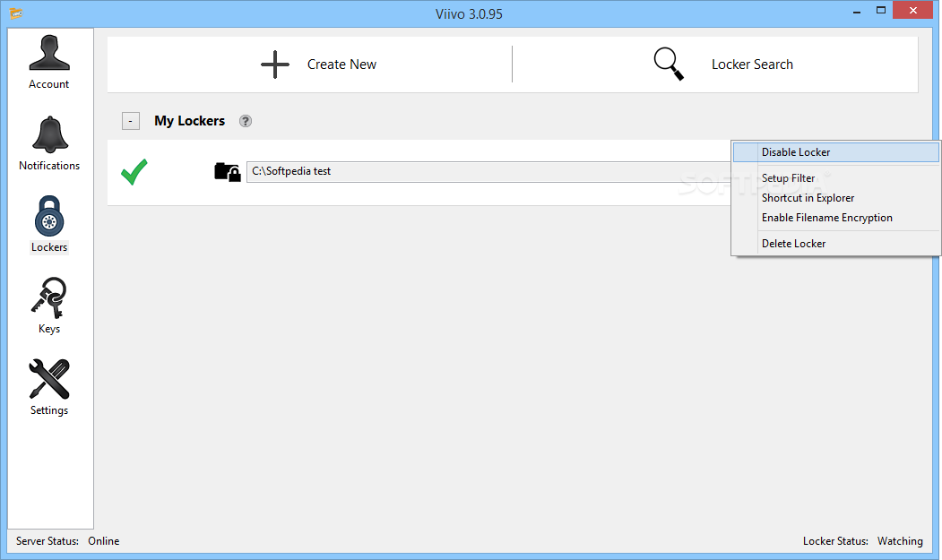Image resolution: width=942 pixels, height=560 pixels.
Task: Open the Keys section icon
Action: [x=48, y=297]
